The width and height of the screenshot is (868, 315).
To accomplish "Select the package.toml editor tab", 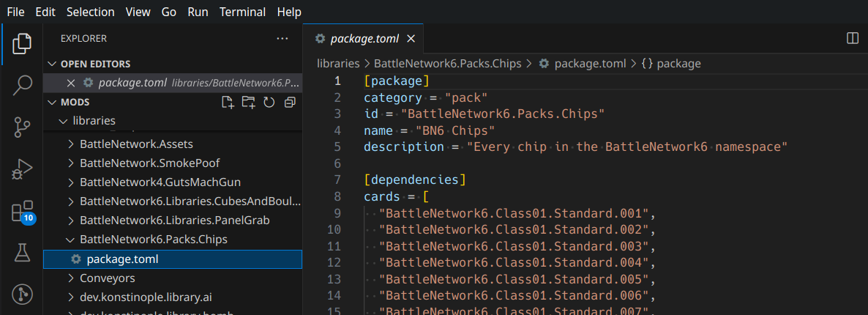I will (363, 39).
